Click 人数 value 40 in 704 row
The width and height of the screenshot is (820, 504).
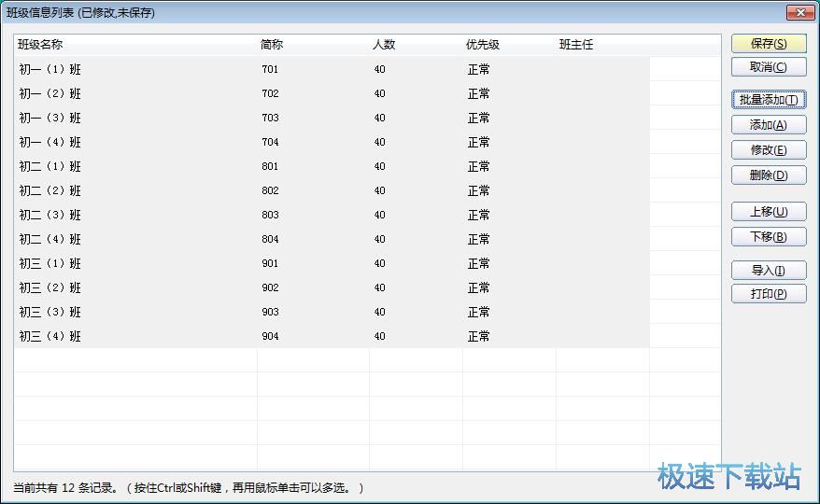[380, 142]
